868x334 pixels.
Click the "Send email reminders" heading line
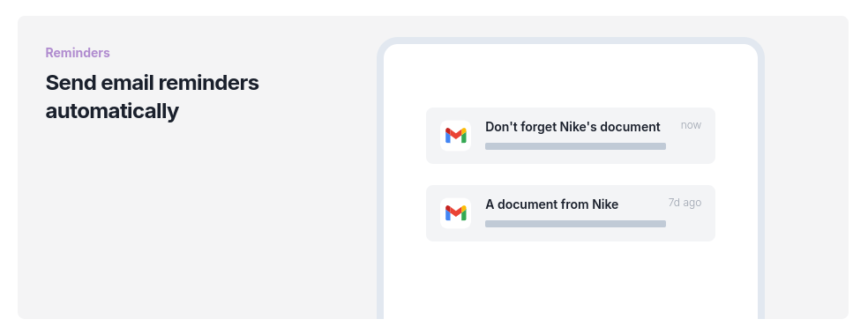coord(153,83)
